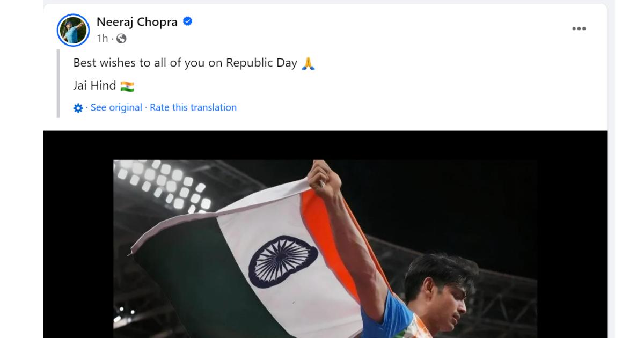Click the India flag emoji after Jai Hind
The height and width of the screenshot is (338, 644).
[127, 86]
